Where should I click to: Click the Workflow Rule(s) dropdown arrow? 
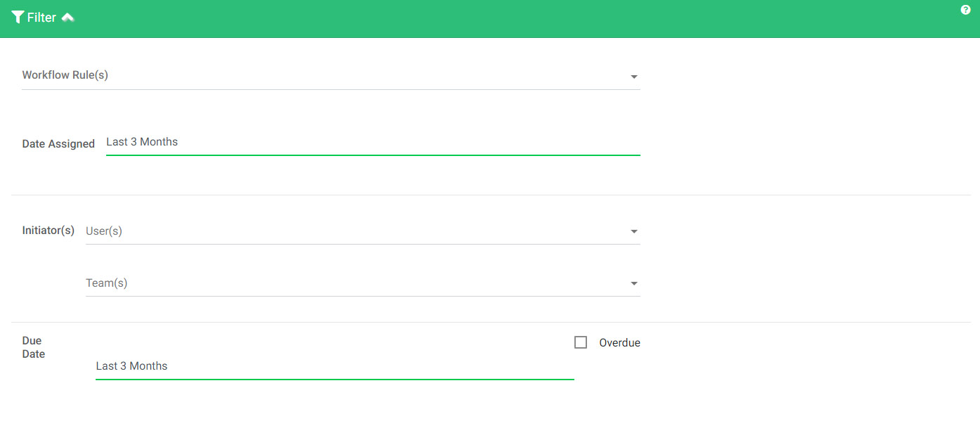pos(633,77)
